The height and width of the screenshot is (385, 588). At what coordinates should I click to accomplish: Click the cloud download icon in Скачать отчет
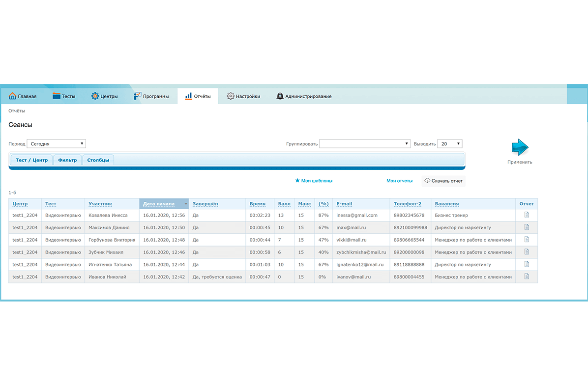click(427, 181)
